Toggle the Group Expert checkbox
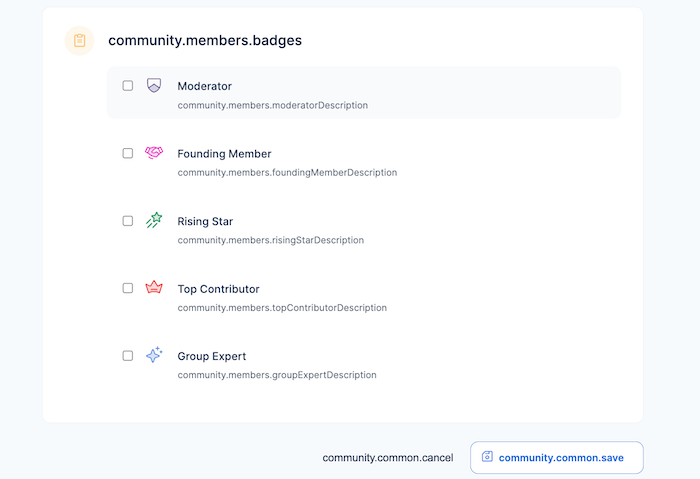700x479 pixels. [x=128, y=355]
